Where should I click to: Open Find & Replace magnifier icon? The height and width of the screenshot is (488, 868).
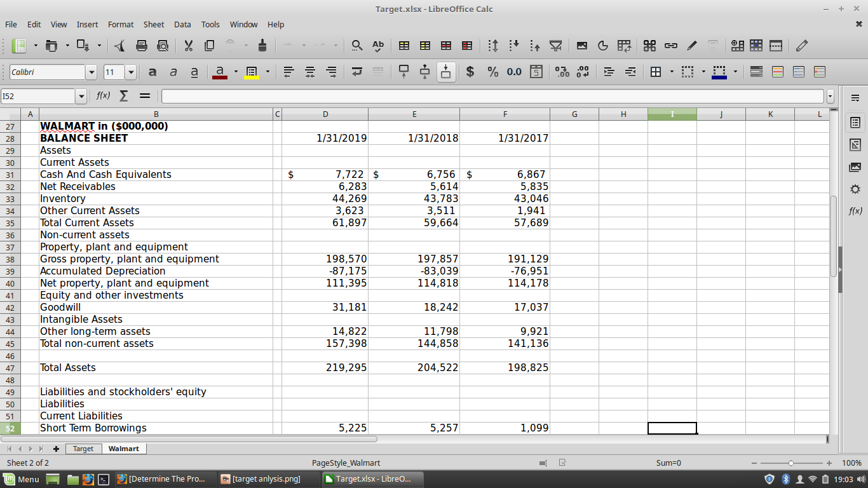tap(358, 46)
